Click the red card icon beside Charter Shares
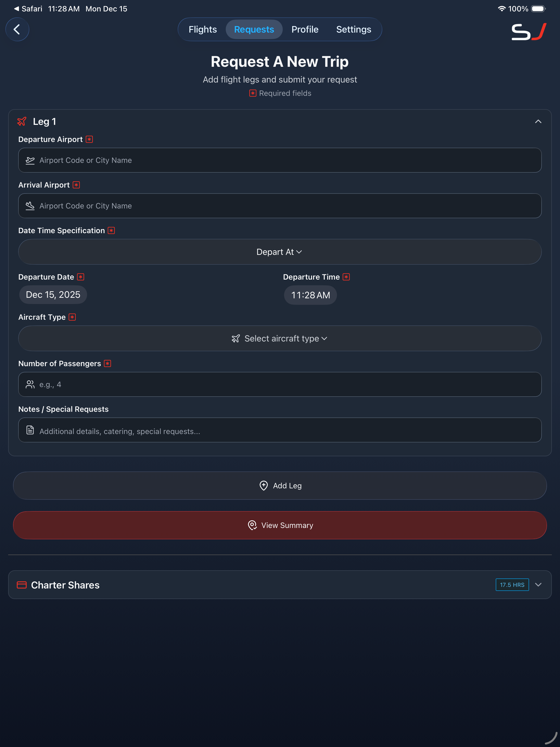The image size is (560, 747). pyautogui.click(x=22, y=585)
